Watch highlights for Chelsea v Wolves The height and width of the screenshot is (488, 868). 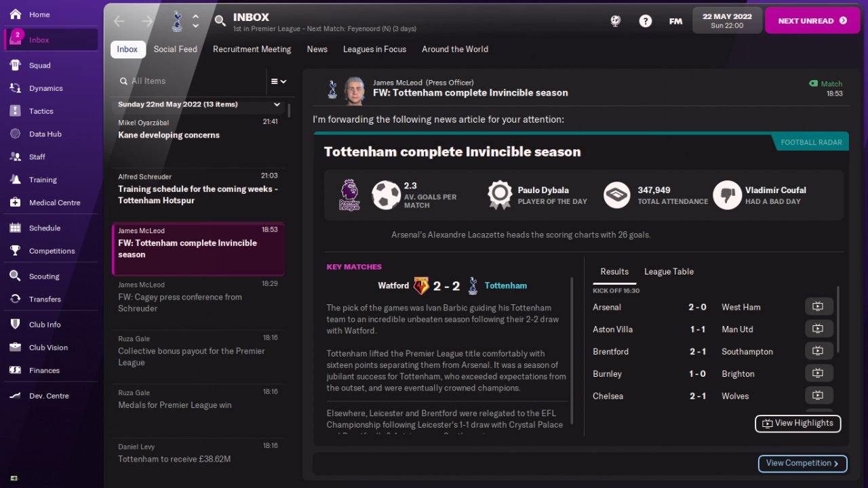click(x=818, y=396)
